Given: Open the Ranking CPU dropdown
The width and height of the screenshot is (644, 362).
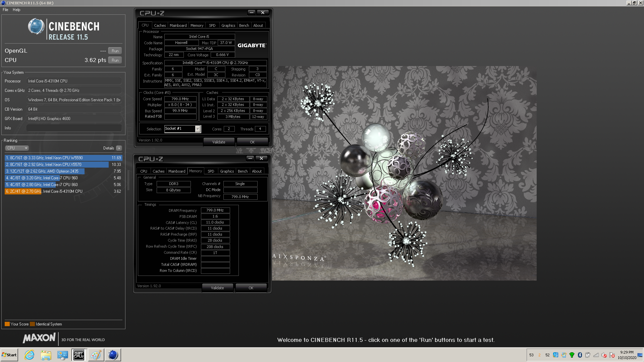Looking at the screenshot, I should 17,148.
